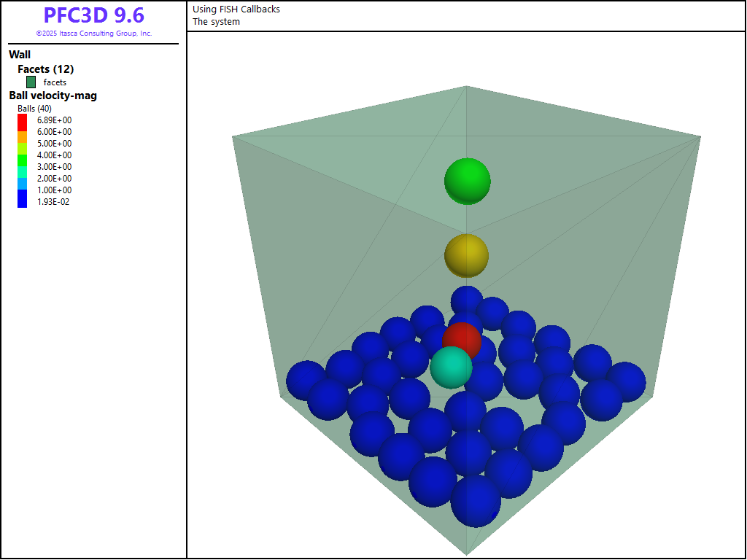Click the PFC3D 9.6 title text
Image resolution: width=747 pixels, height=560 pixels.
click(x=93, y=15)
